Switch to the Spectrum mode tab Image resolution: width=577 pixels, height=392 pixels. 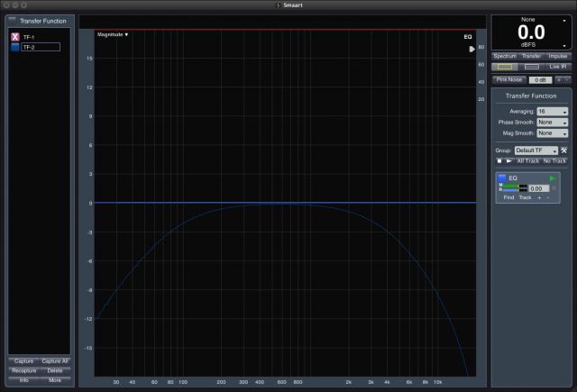[504, 56]
